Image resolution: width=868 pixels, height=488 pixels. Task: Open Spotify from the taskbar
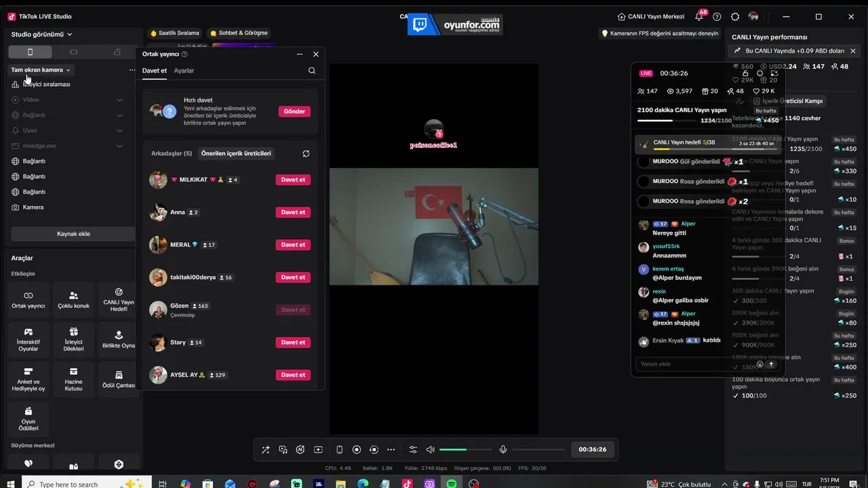pyautogui.click(x=452, y=484)
